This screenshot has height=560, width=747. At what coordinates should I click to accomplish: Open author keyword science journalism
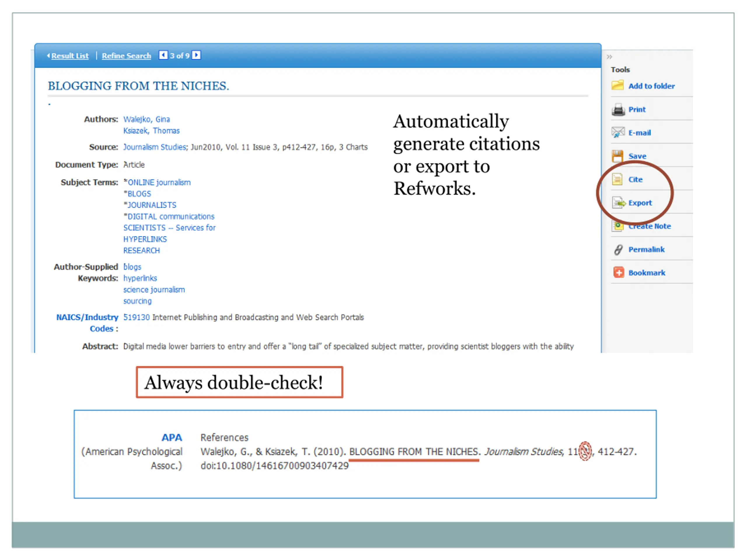[154, 290]
